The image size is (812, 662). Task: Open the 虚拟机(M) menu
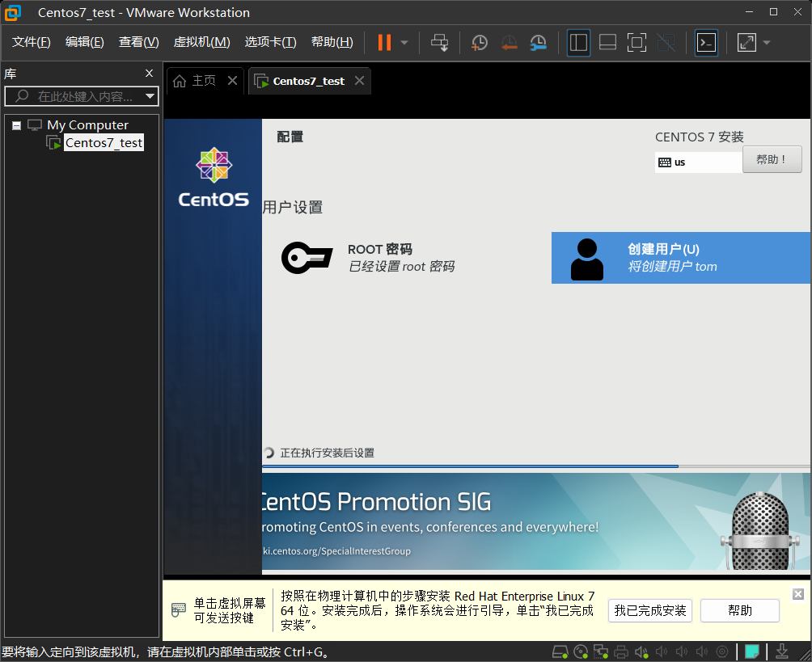[201, 42]
